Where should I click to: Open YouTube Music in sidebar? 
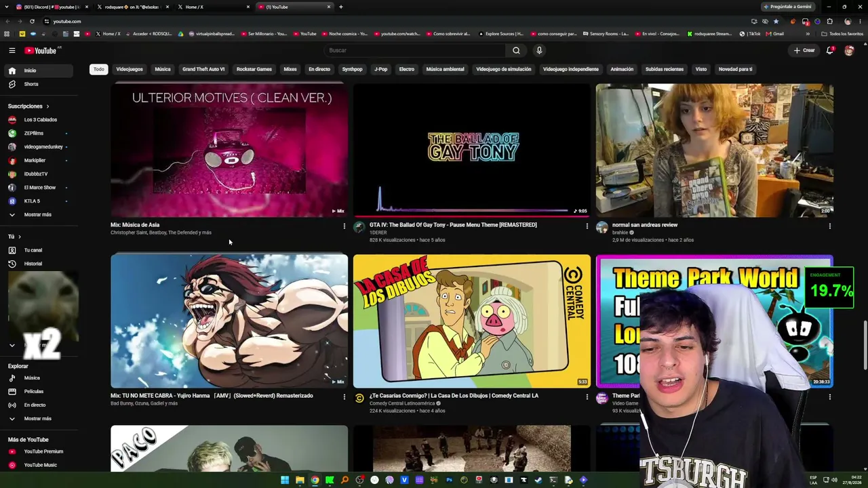coord(39,465)
